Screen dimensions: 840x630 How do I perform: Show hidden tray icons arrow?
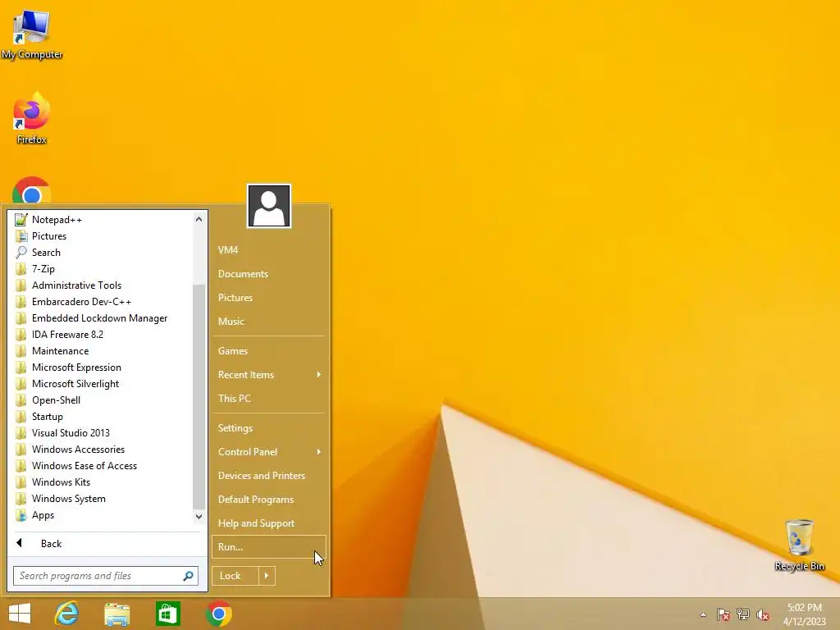(x=703, y=614)
